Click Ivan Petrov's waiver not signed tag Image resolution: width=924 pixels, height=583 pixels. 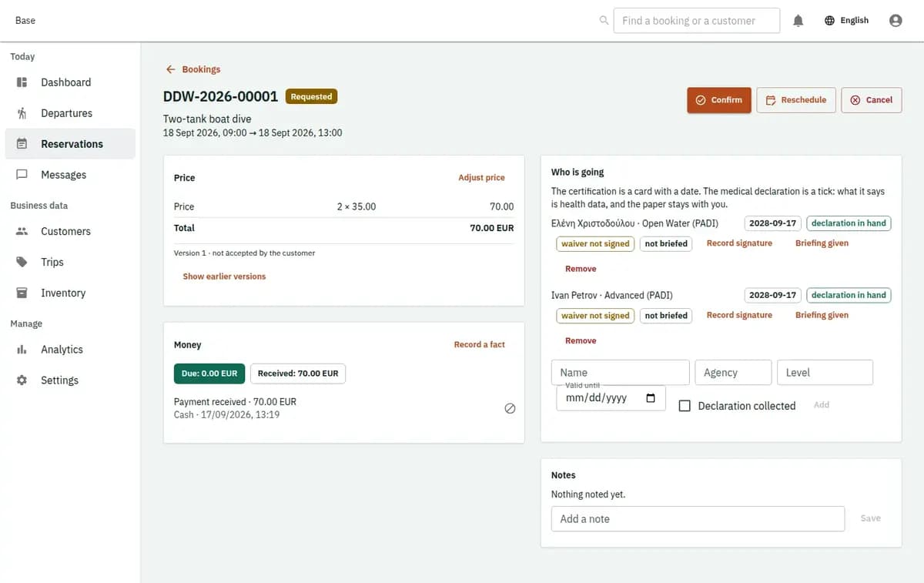click(595, 316)
